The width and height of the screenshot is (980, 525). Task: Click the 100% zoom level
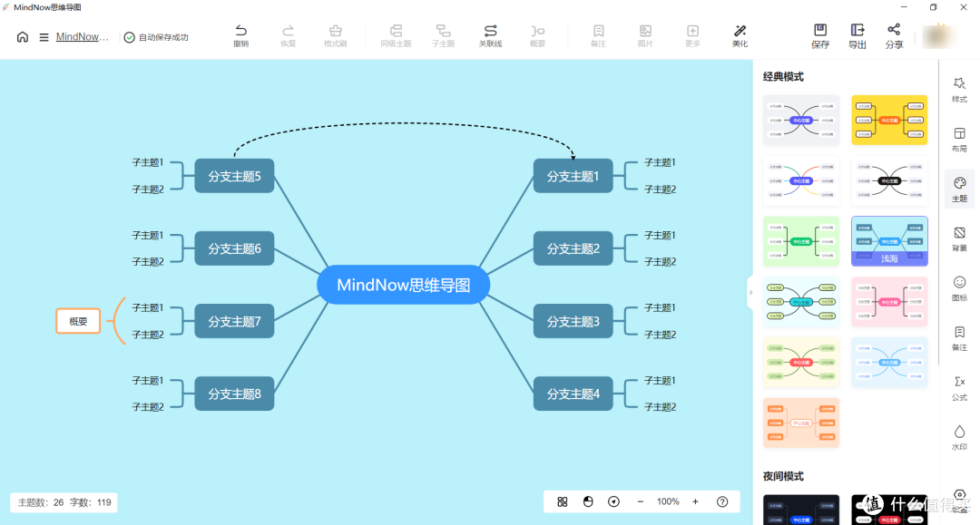[668, 502]
